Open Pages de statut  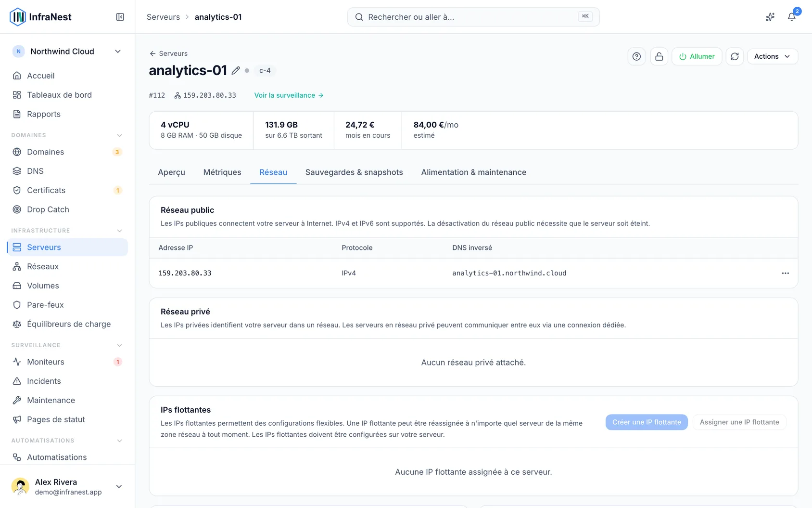point(67,419)
